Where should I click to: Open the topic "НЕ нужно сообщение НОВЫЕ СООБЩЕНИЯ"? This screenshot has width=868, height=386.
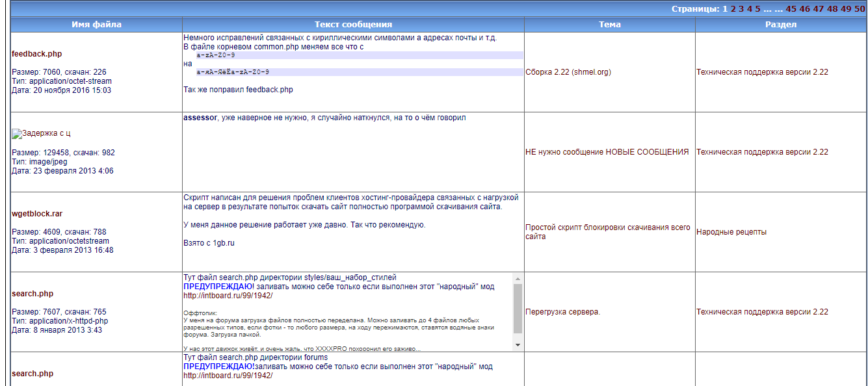point(607,152)
